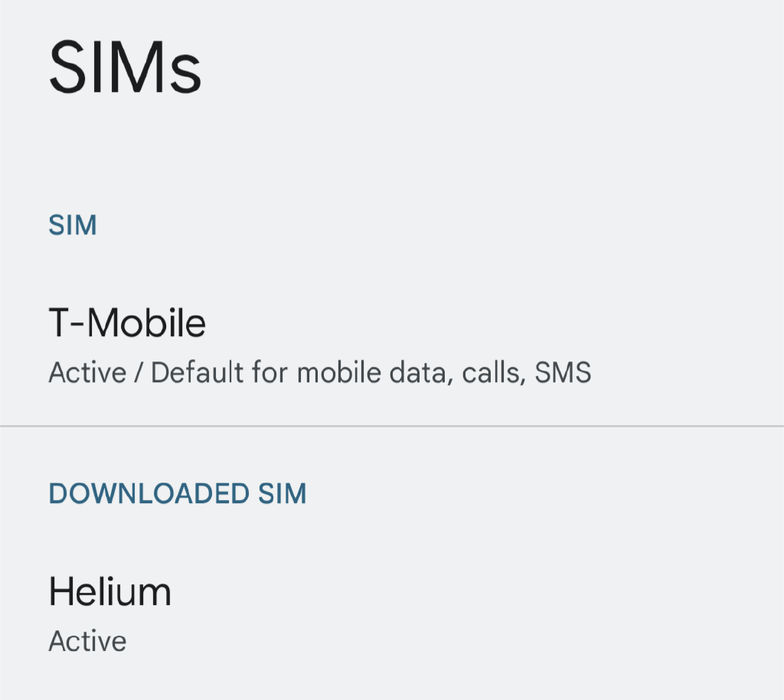Select the Helium carrier name
The width and height of the screenshot is (784, 700).
110,591
